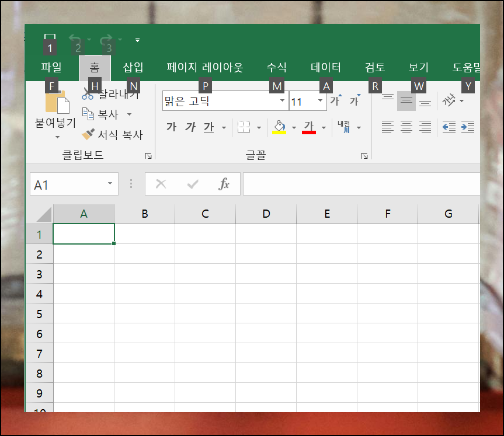Viewport: 504px width, 436px height.
Task: Expand the font color dropdown arrow
Action: click(324, 128)
